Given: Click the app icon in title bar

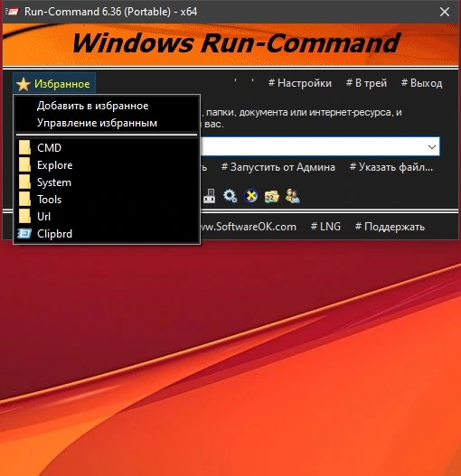Looking at the screenshot, I should [x=12, y=12].
